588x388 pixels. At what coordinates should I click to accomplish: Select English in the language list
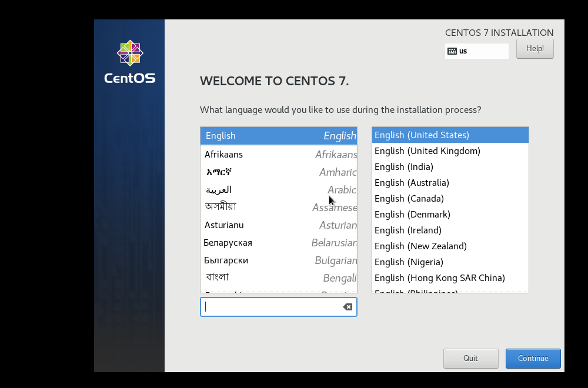coord(278,136)
